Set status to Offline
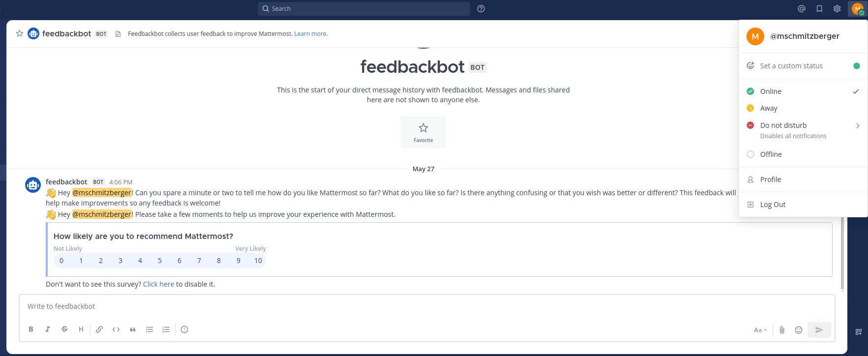868x356 pixels. click(803, 154)
